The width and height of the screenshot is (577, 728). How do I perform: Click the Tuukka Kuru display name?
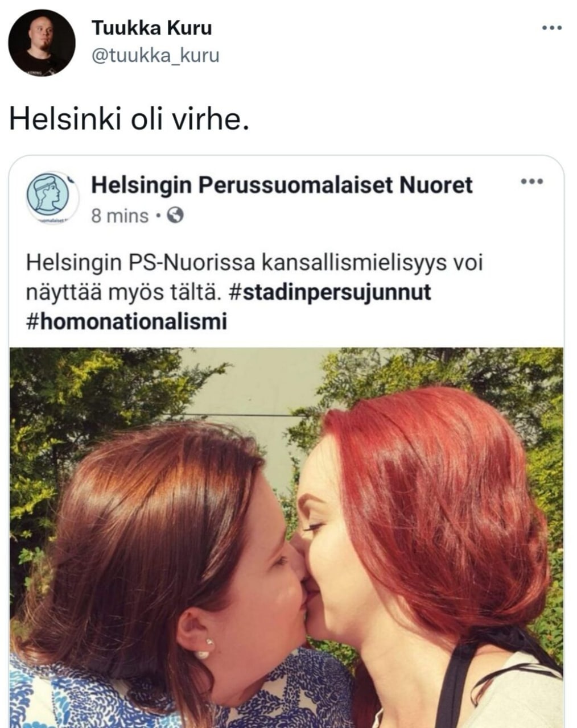tap(151, 28)
